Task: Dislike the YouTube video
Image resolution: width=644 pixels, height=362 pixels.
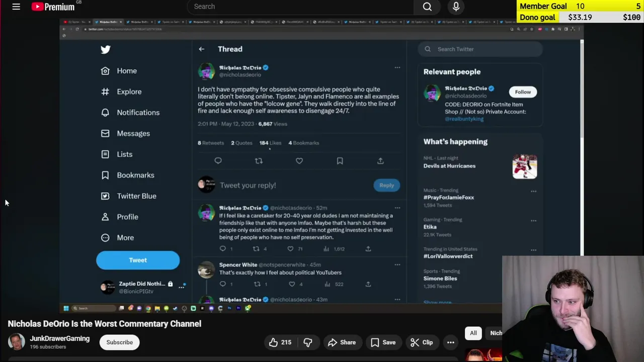Action: 308,342
